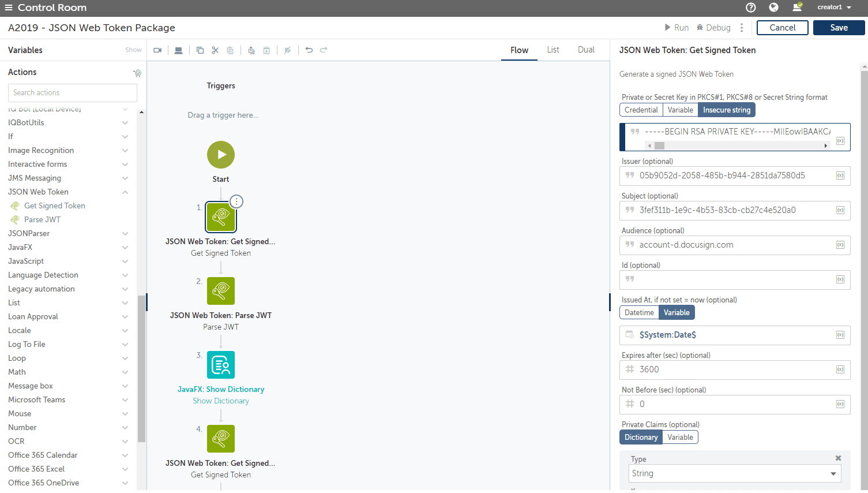Click the copy items toolbar icon
Viewport: 868px width, 493px height.
tap(200, 50)
